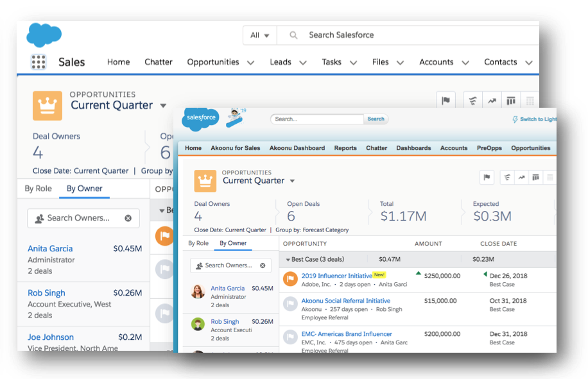Open the App Launcher grid in Lightning window
588x379 pixels.
coord(39,62)
